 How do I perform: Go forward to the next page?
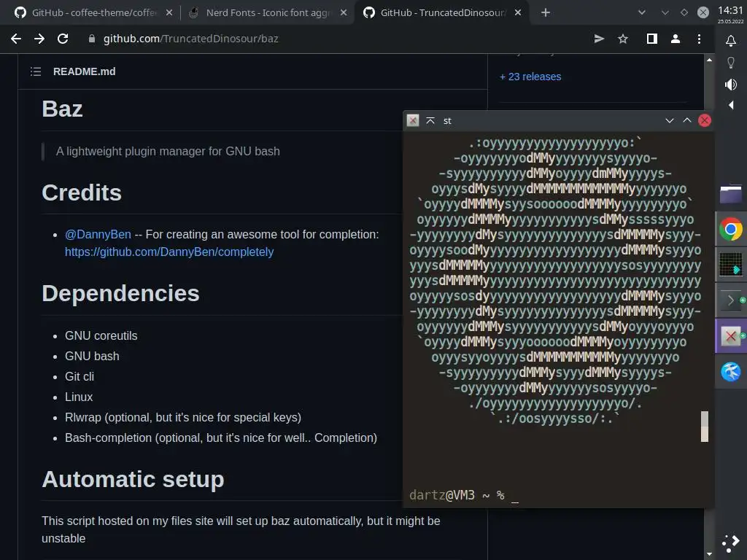point(39,39)
